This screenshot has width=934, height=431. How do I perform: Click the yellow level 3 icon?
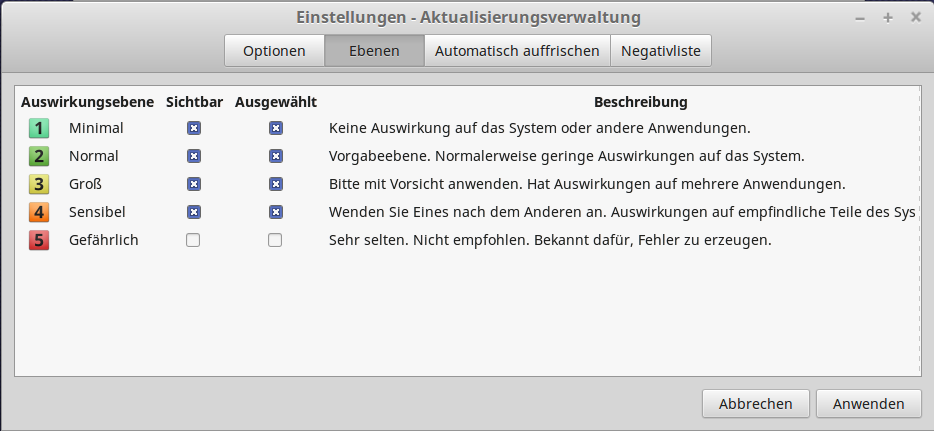(x=38, y=184)
